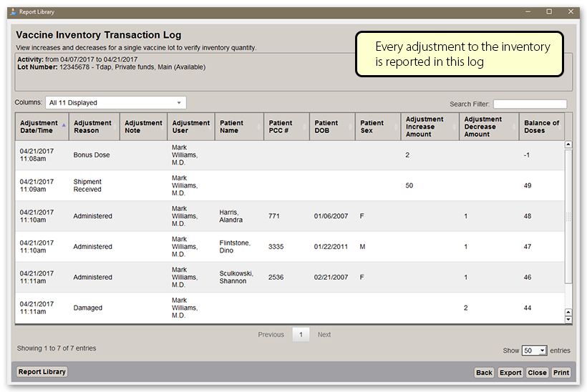Click date of birth 01/22/2011
This screenshot has height=392, width=587.
point(331,247)
